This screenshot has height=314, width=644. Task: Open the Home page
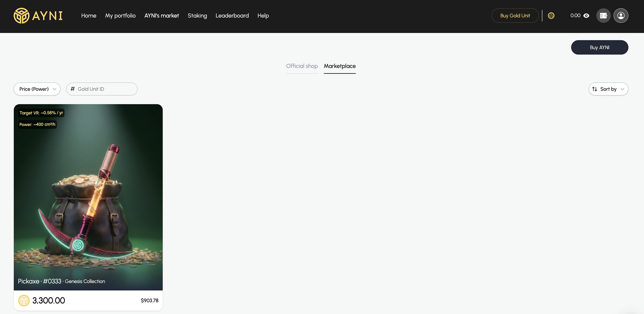point(89,15)
